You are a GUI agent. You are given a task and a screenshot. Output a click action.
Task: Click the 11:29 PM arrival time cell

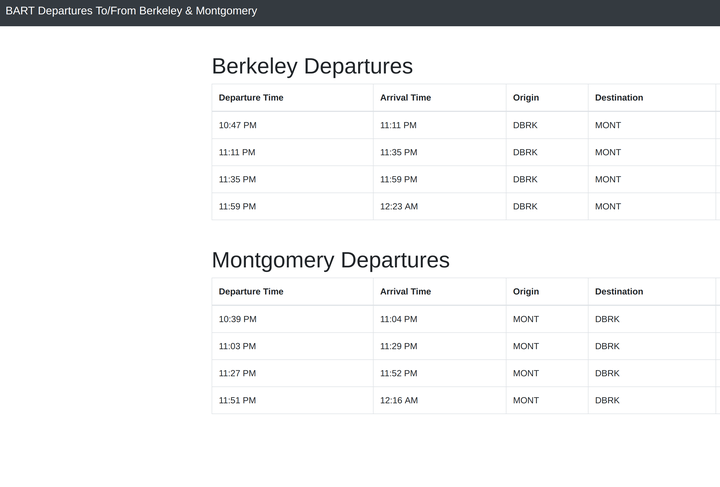pyautogui.click(x=398, y=346)
